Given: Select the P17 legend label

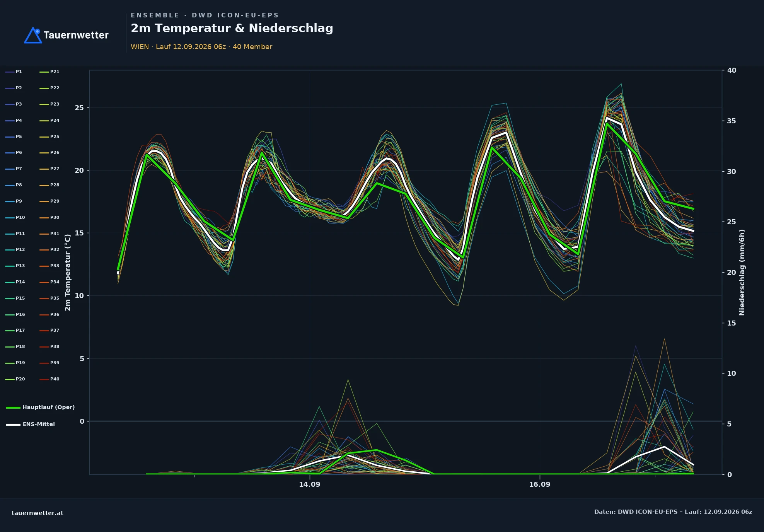Looking at the screenshot, I should pyautogui.click(x=20, y=331).
